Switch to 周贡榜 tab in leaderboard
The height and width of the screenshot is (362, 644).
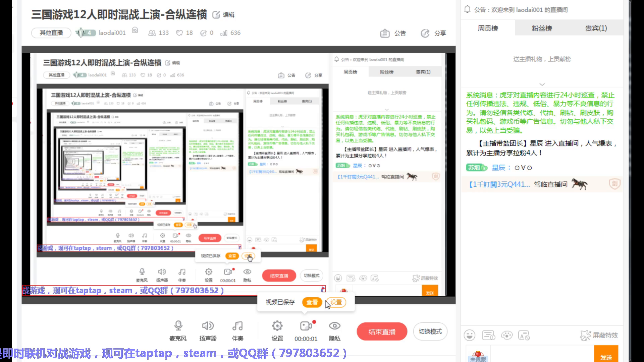pyautogui.click(x=487, y=28)
